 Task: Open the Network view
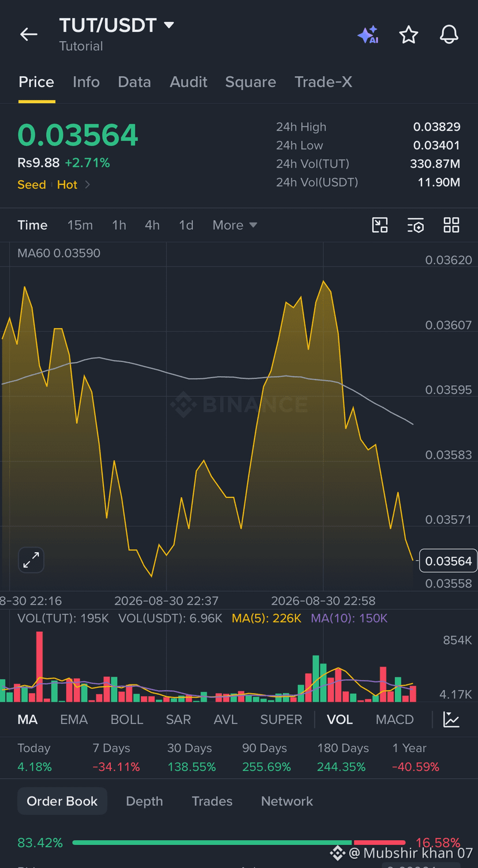click(x=287, y=801)
